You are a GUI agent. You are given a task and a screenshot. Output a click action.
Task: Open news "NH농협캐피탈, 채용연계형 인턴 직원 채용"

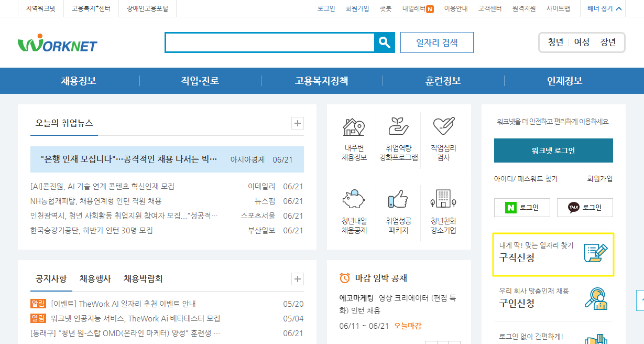click(96, 201)
